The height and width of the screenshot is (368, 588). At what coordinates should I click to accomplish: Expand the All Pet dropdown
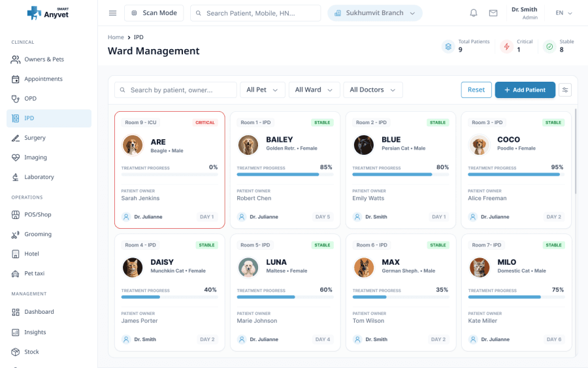[263, 90]
